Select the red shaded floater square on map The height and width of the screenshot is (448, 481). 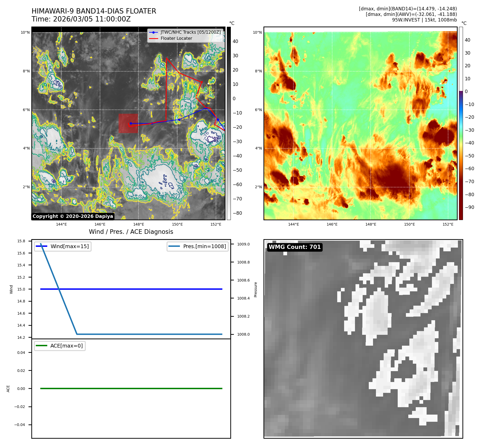click(x=128, y=123)
